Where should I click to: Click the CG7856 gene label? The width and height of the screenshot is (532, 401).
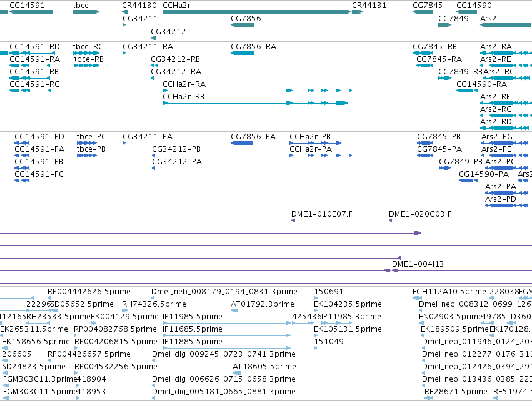(246, 19)
